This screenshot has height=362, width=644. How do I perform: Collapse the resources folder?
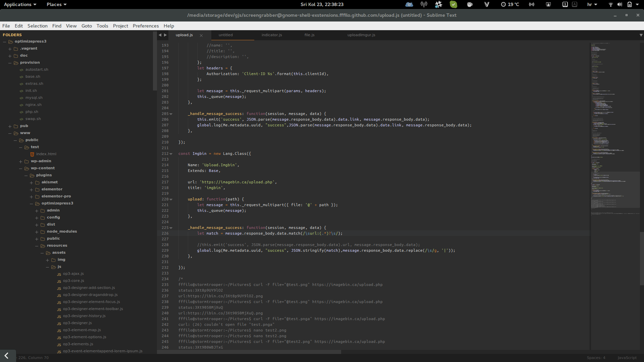click(x=37, y=246)
